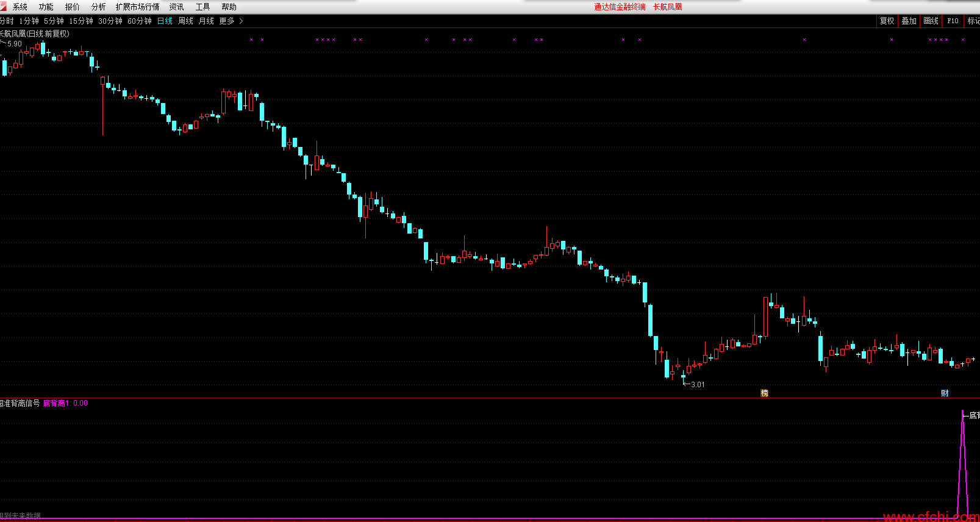This screenshot has width=980, height=522.
Task: Click the 画线 drawing button
Action: [931, 21]
